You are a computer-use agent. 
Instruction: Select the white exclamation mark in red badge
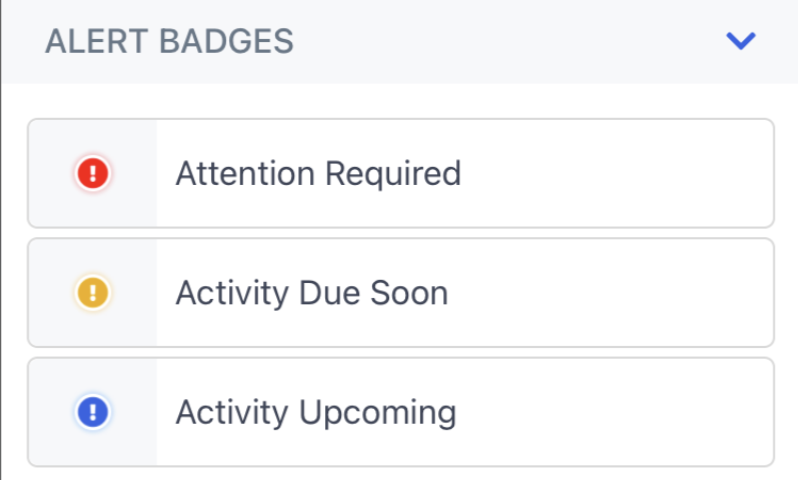[93, 173]
